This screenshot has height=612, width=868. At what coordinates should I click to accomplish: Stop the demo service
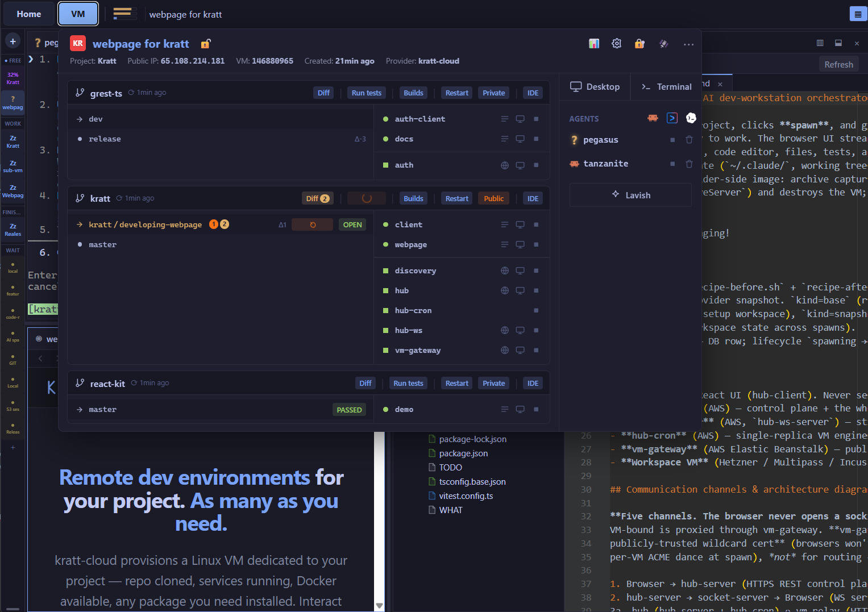tap(536, 409)
